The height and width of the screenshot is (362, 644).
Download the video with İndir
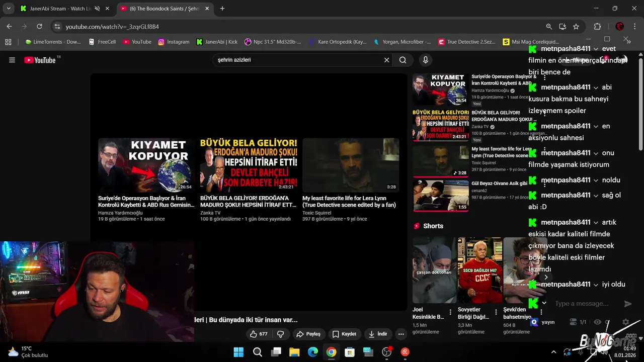tap(378, 334)
